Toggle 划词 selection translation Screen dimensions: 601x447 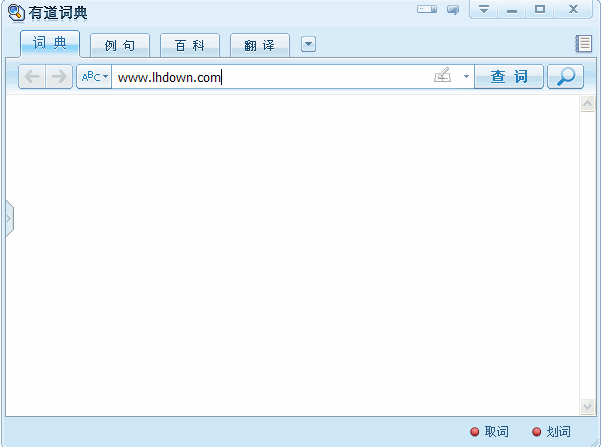[552, 432]
